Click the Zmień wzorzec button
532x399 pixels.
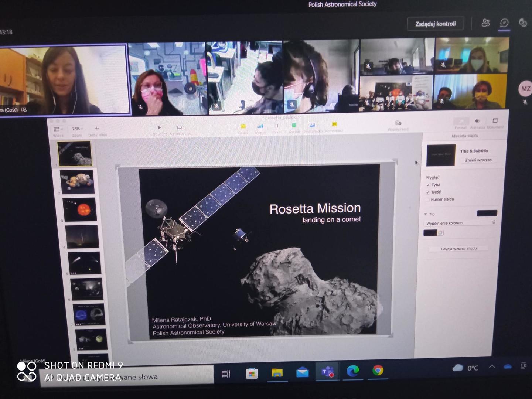478,160
